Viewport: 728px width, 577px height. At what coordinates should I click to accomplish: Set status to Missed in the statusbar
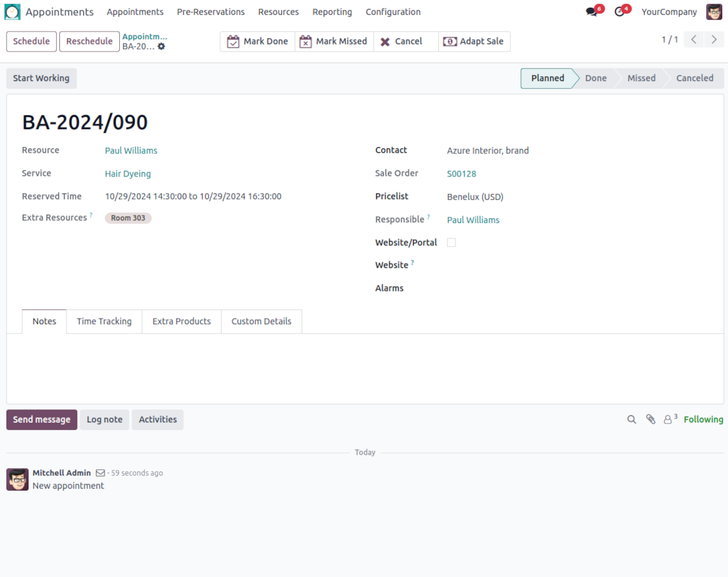click(x=641, y=78)
